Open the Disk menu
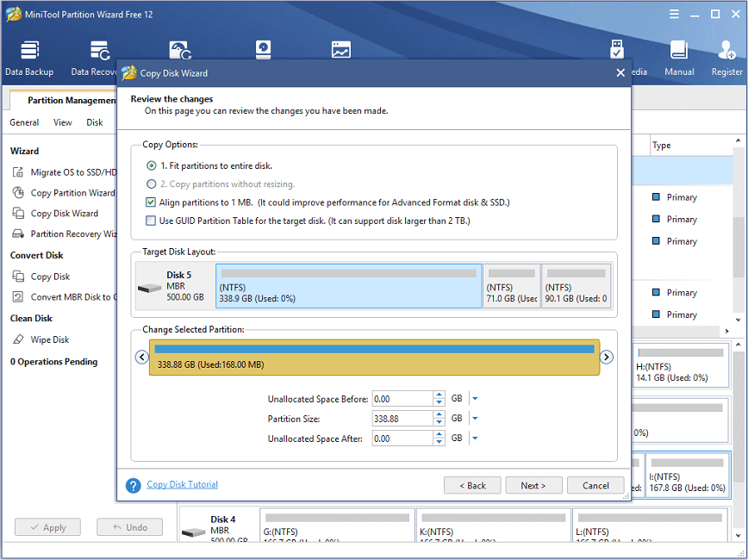Image resolution: width=748 pixels, height=560 pixels. (x=95, y=122)
